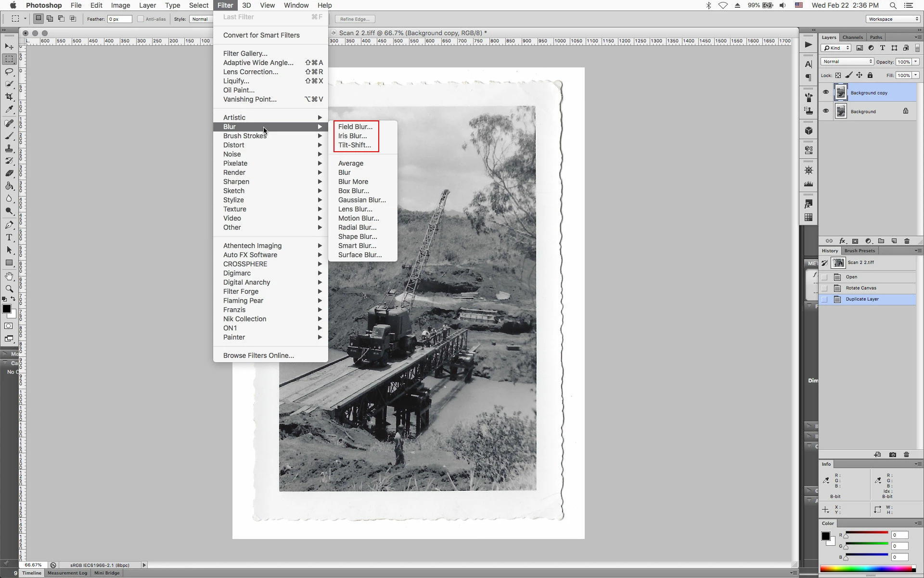The height and width of the screenshot is (578, 924).
Task: Click the Feather input field
Action: (x=119, y=19)
